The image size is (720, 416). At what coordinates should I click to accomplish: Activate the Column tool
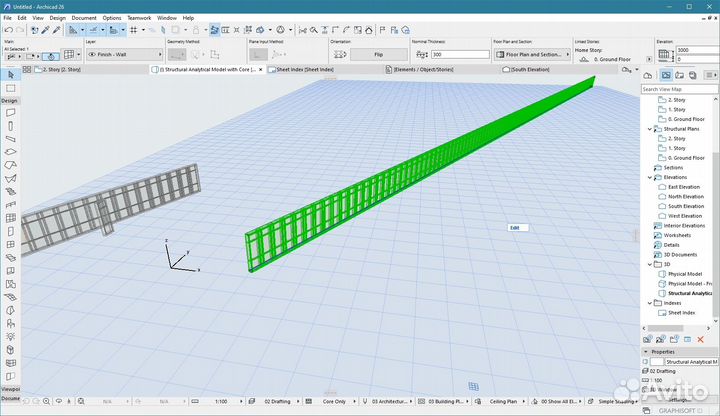click(11, 126)
